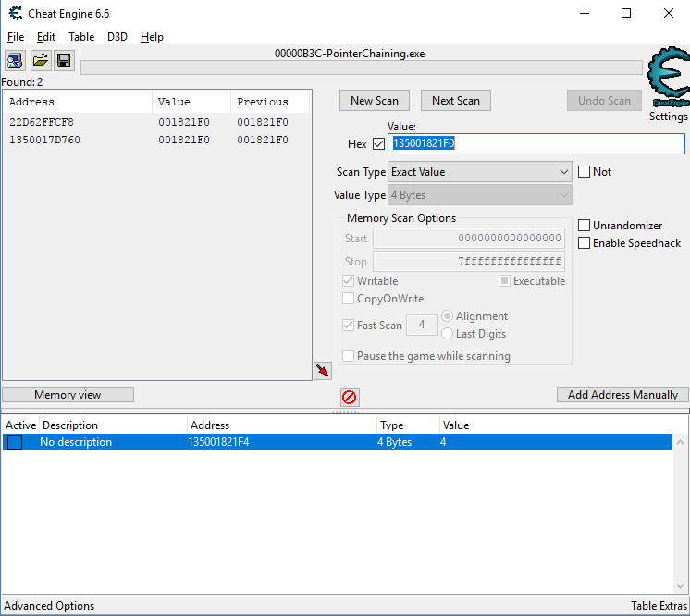Click the 4 Bytes type cell
Image resolution: width=690 pixels, height=616 pixels.
click(x=394, y=442)
